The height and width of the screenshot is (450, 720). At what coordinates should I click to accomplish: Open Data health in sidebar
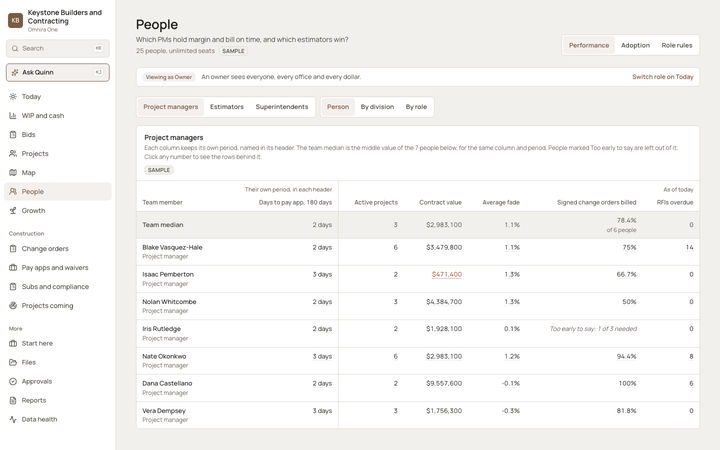point(58,419)
